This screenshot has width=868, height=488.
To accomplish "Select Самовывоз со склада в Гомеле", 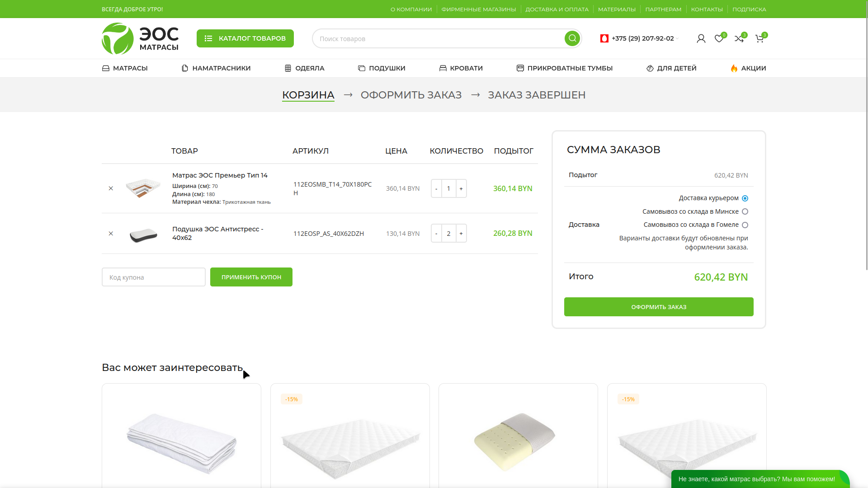I will tap(745, 225).
